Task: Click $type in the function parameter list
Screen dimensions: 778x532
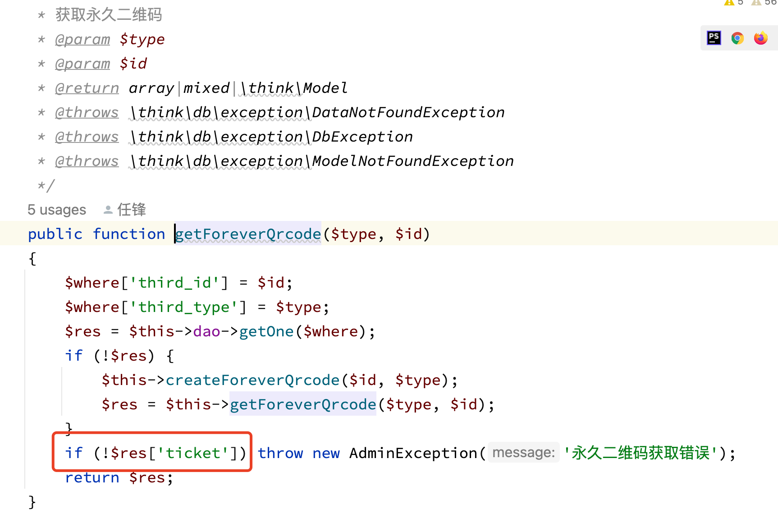Action: click(353, 234)
